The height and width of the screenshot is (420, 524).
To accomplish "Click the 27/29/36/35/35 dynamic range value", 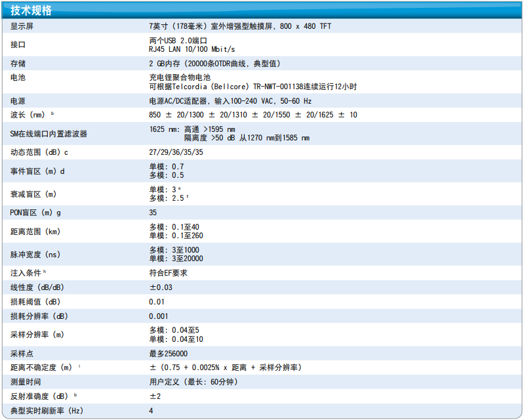I will [176, 152].
